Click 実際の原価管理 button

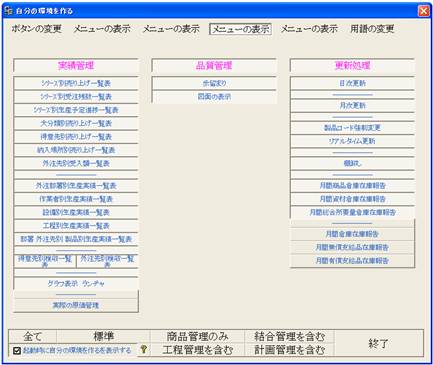(x=76, y=305)
